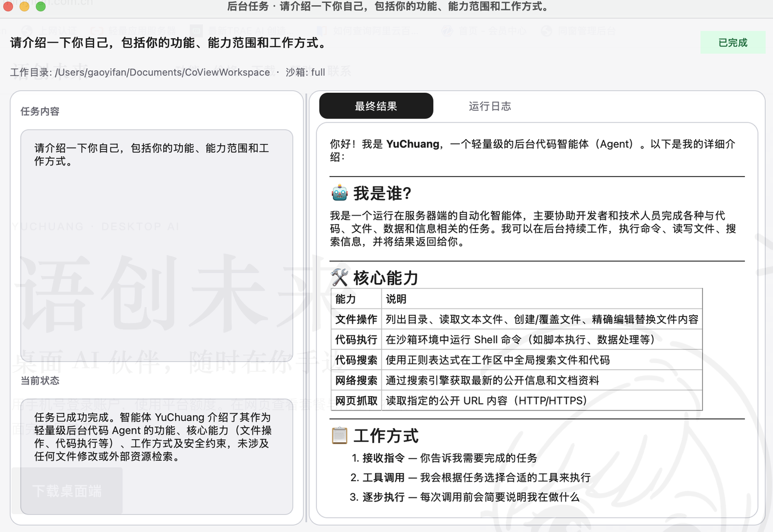Click the 使用正则表达式 description cell
The width and height of the screenshot is (773, 532).
(x=542, y=360)
